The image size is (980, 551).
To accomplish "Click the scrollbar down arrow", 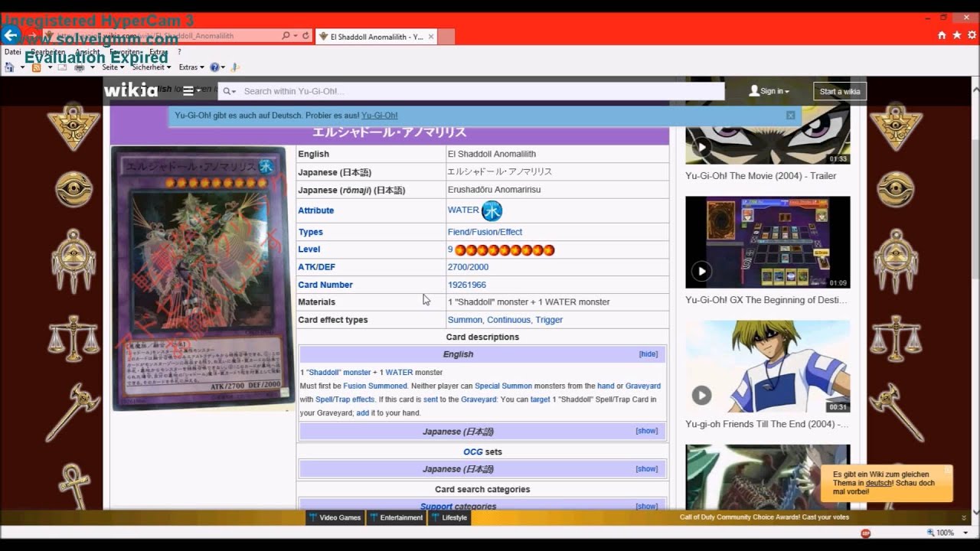I will click(975, 511).
